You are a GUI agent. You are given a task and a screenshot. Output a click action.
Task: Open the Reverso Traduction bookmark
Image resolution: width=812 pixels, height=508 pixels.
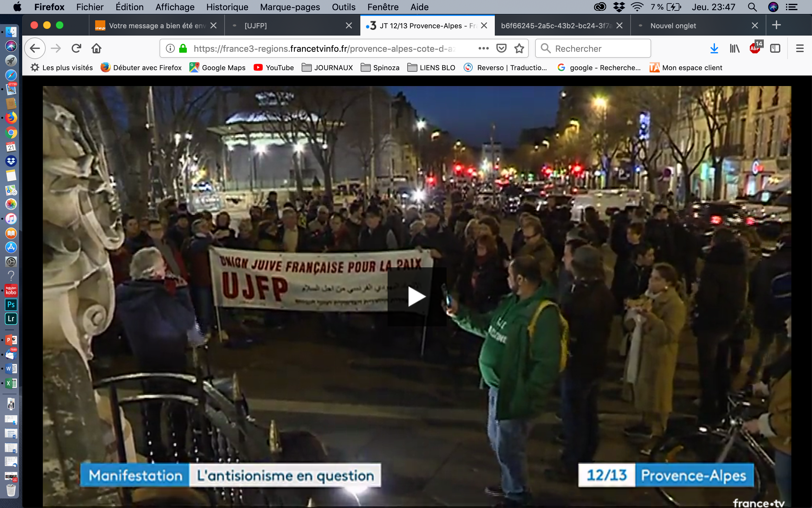[x=505, y=68]
